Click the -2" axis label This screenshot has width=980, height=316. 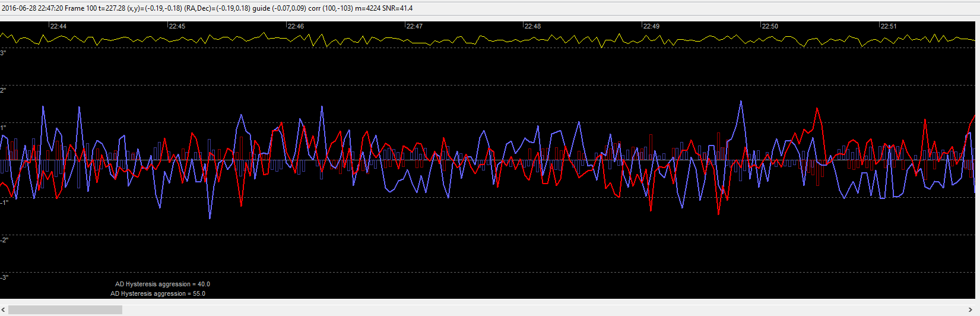pos(4,240)
